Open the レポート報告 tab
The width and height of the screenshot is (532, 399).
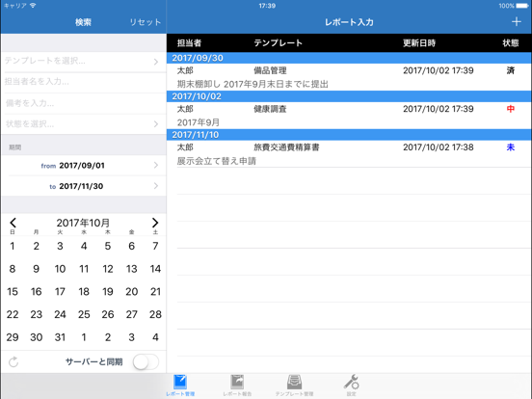coord(237,386)
